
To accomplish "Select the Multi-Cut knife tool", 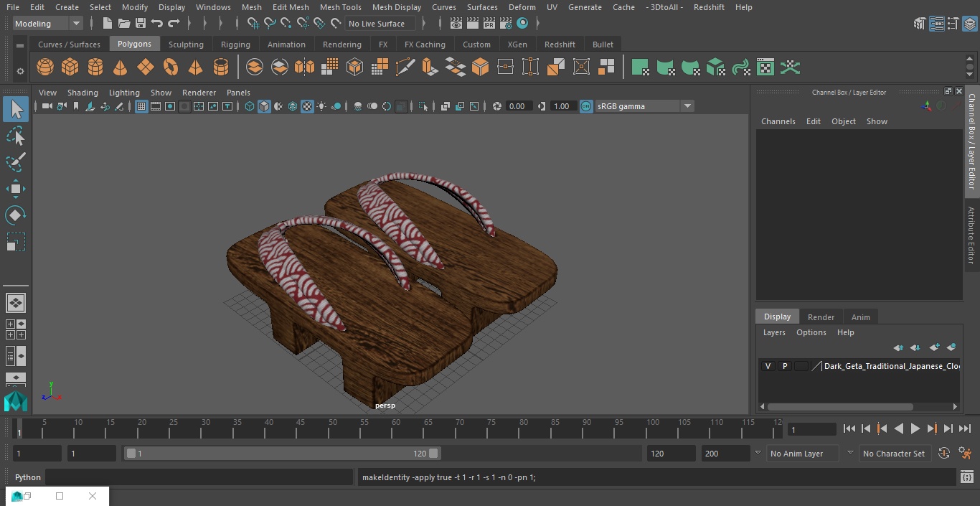I will pyautogui.click(x=405, y=67).
